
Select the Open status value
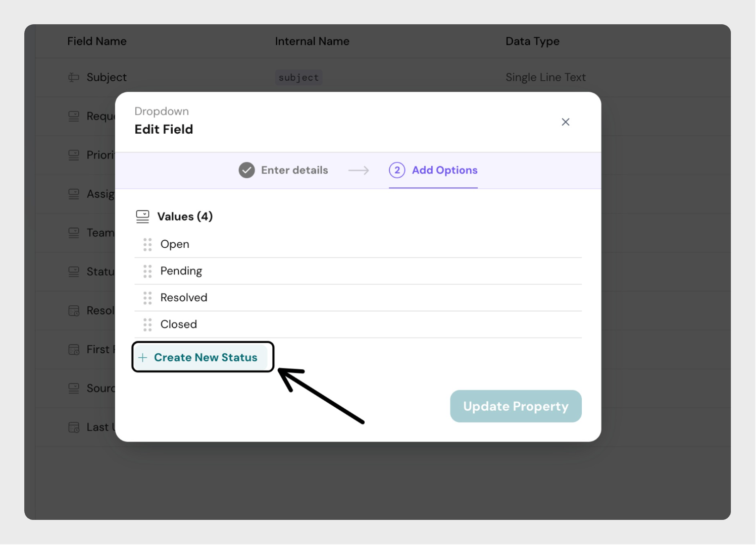175,245
